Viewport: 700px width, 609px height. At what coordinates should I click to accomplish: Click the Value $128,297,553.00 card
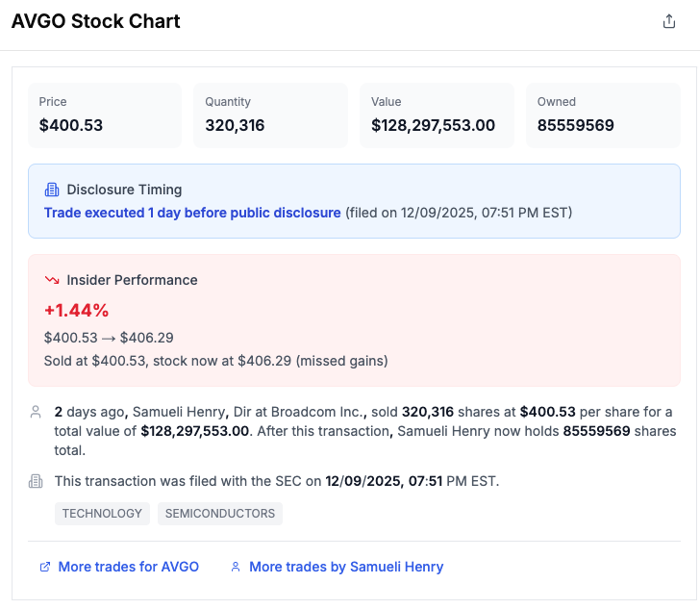pos(437,115)
